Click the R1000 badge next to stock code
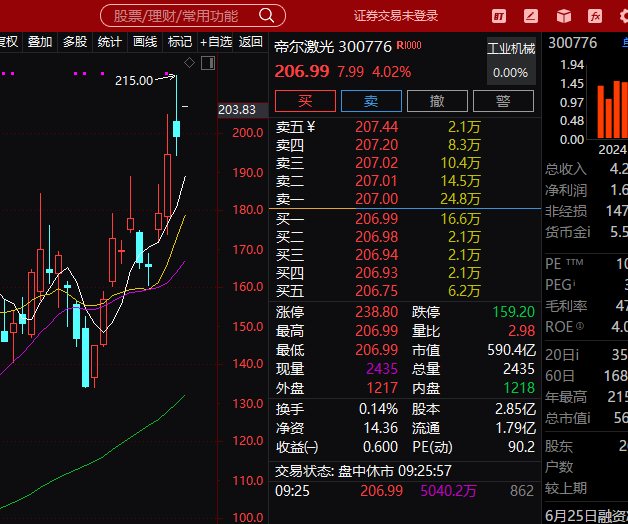Screen dimensions: 628x524 (x=409, y=45)
